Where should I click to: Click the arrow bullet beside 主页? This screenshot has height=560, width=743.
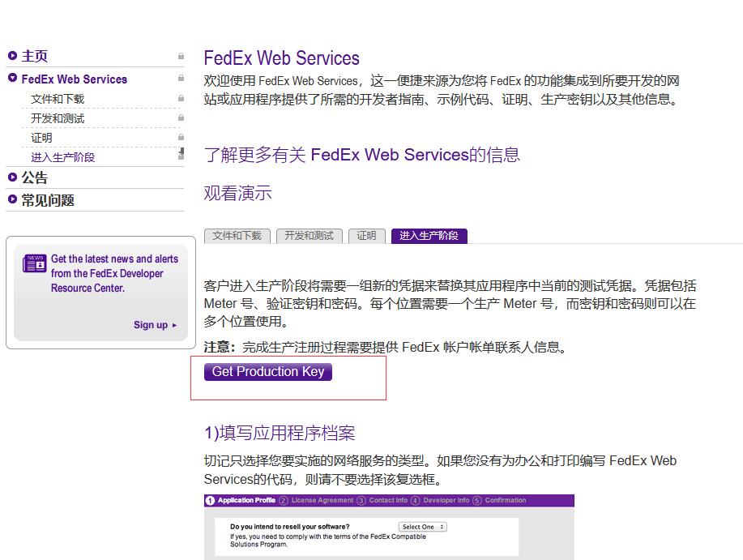pos(12,56)
